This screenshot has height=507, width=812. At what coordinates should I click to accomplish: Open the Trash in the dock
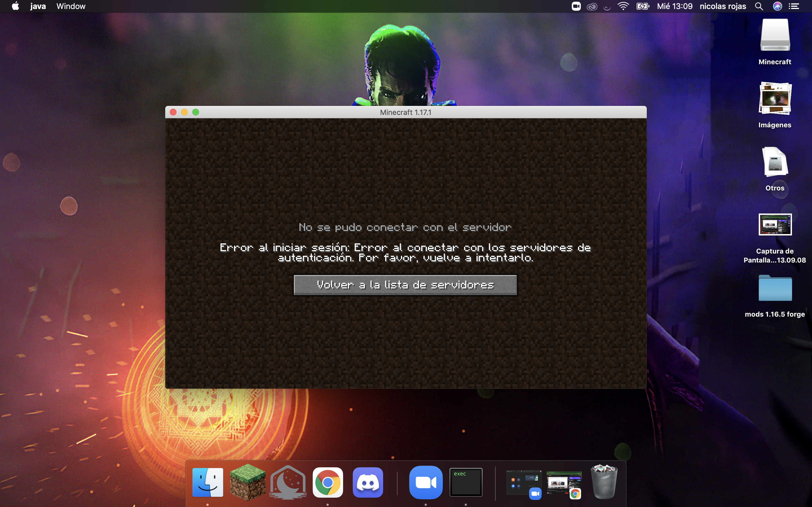click(604, 482)
